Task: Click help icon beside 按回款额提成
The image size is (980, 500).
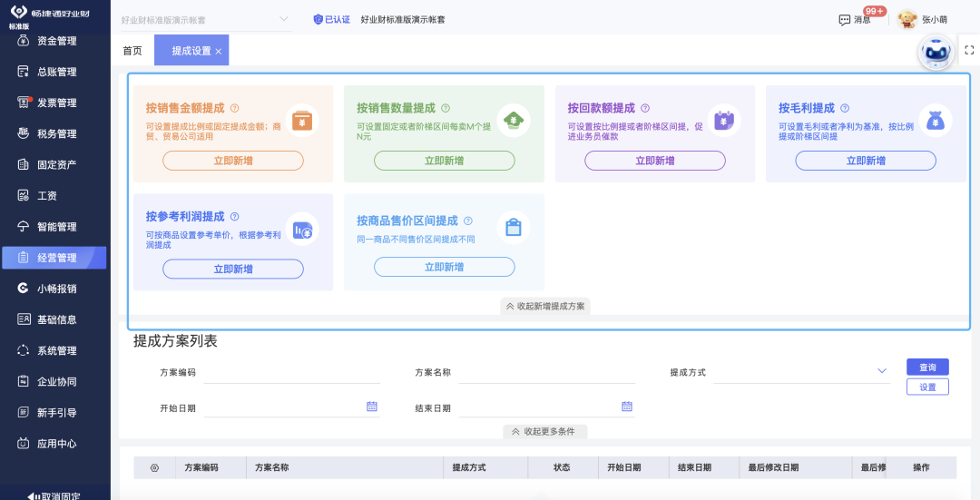Action: click(x=645, y=108)
